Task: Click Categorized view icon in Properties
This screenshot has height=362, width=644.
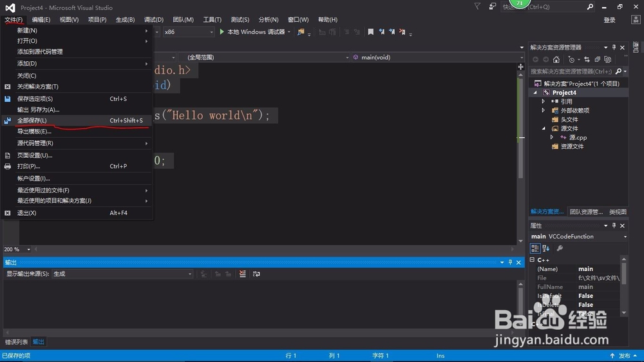Action: [x=535, y=248]
